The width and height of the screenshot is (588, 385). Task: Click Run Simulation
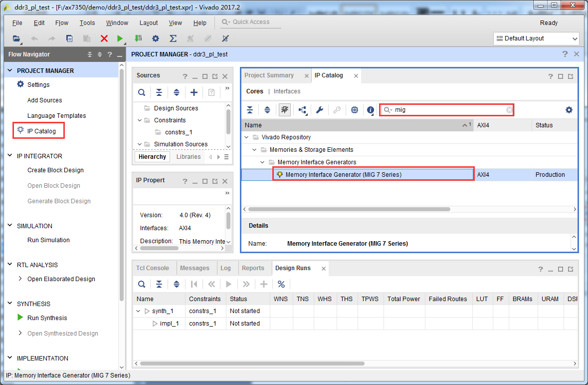[x=48, y=240]
